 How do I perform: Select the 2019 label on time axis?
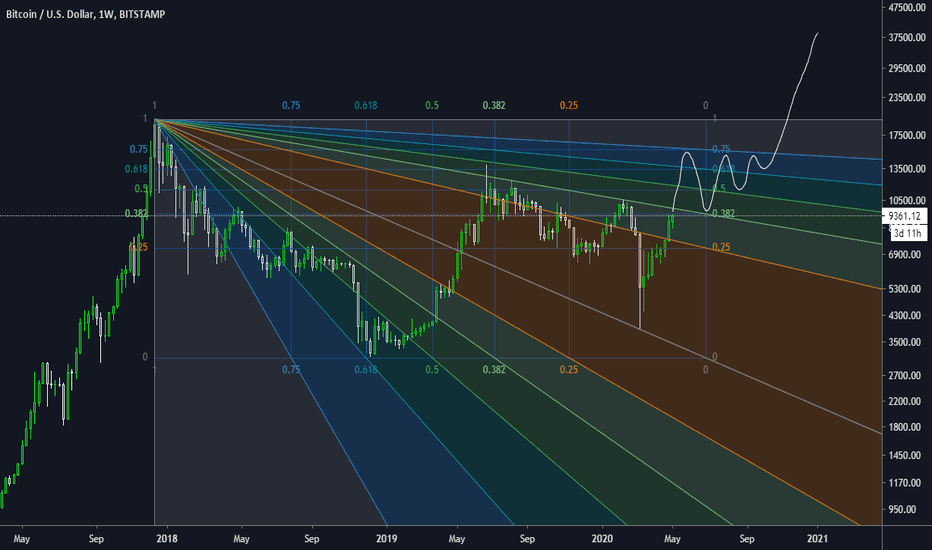(x=386, y=539)
